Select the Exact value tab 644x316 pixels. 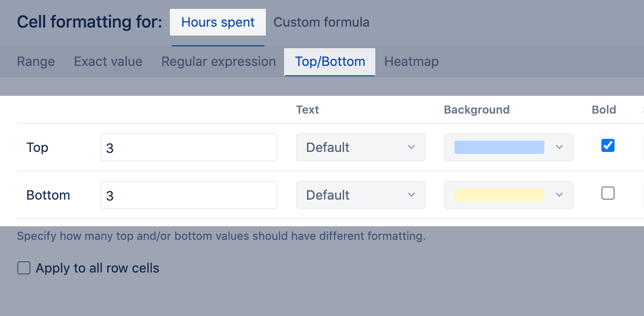pos(108,62)
